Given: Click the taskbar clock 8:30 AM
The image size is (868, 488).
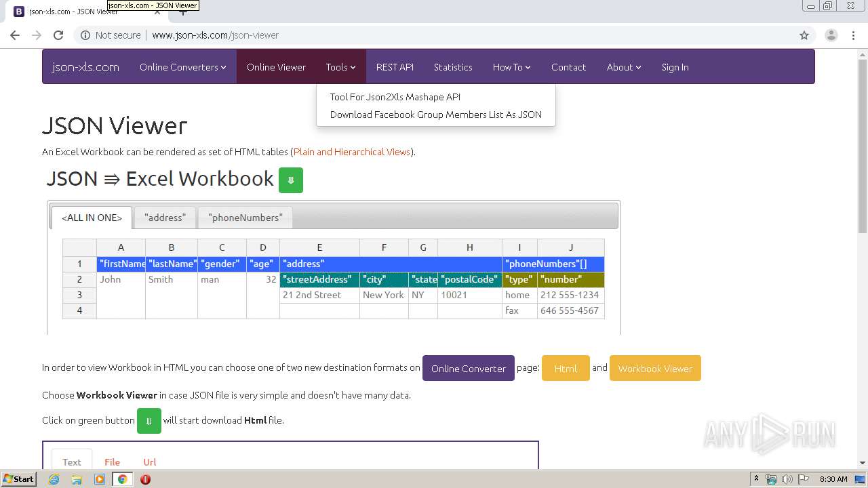Looking at the screenshot, I should pos(833,479).
